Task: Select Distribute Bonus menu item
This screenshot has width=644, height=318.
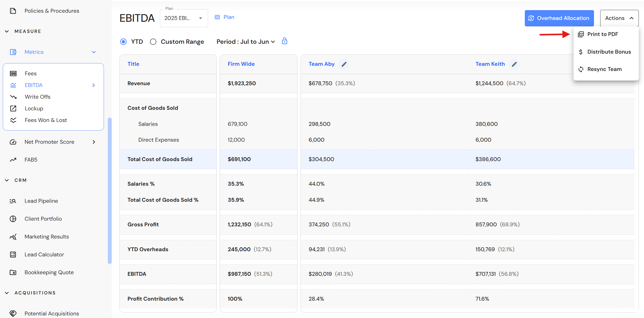Action: [x=609, y=52]
